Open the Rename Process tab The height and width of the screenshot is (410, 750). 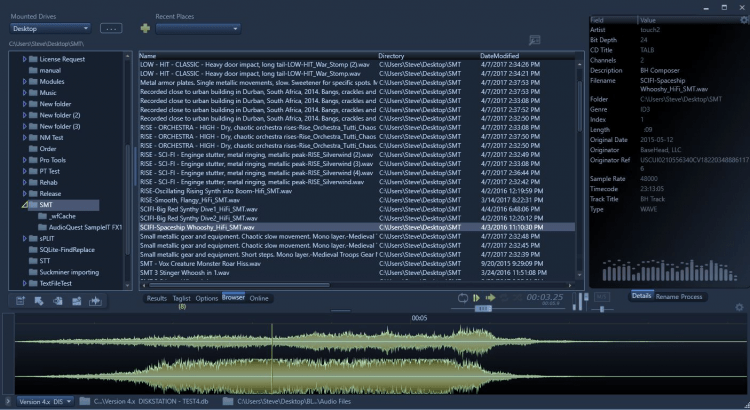click(680, 297)
